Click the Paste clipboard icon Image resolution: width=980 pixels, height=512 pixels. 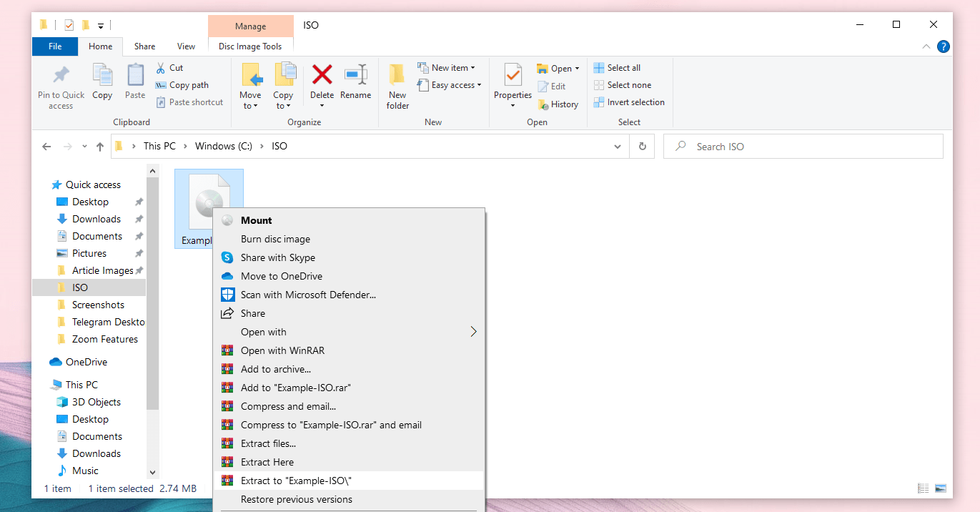click(x=135, y=75)
